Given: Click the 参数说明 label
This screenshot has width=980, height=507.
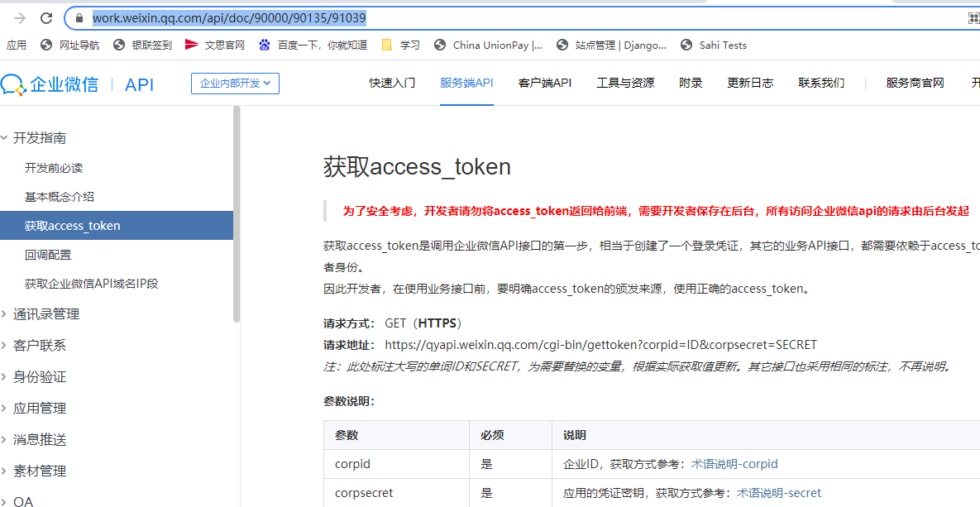Looking at the screenshot, I should tap(349, 401).
